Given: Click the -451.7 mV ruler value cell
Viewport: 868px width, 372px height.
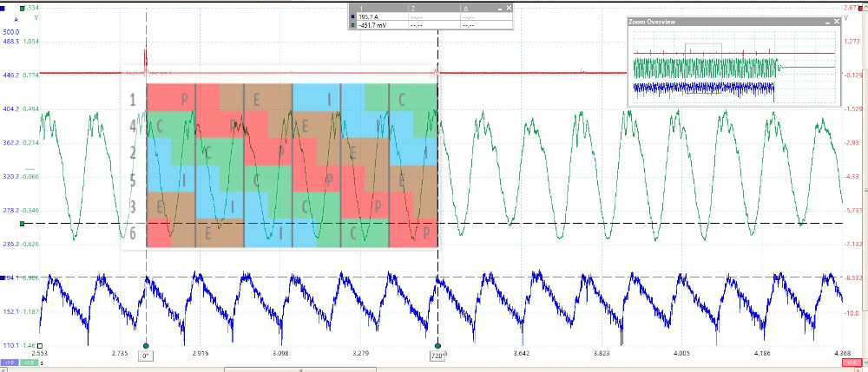Looking at the screenshot, I should pyautogui.click(x=372, y=25).
